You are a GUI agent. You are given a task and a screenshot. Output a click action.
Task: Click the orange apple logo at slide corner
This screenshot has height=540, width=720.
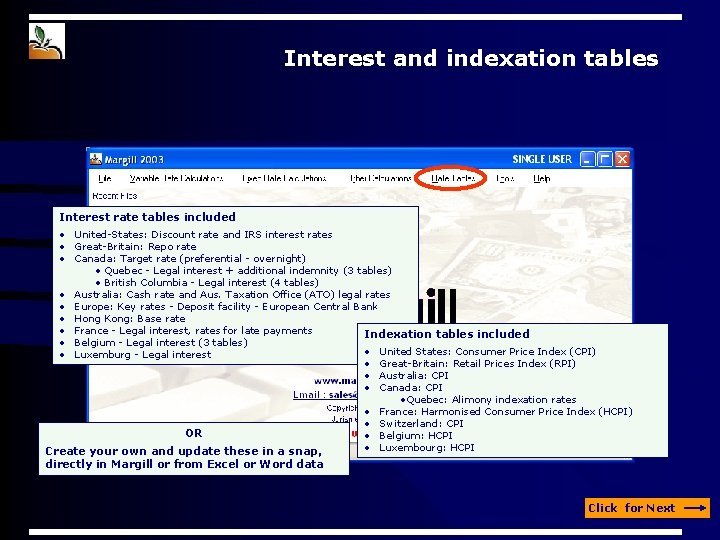click(x=46, y=41)
